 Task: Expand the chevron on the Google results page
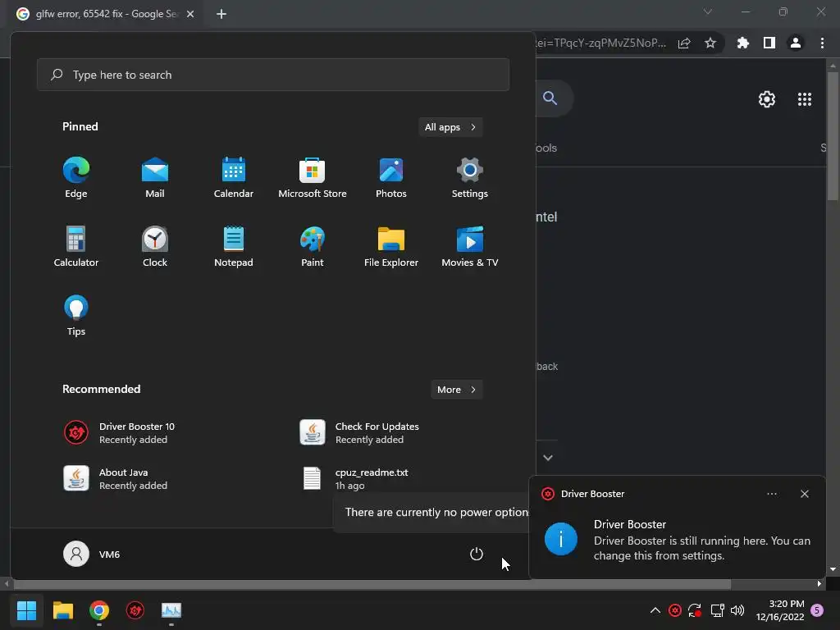point(548,458)
